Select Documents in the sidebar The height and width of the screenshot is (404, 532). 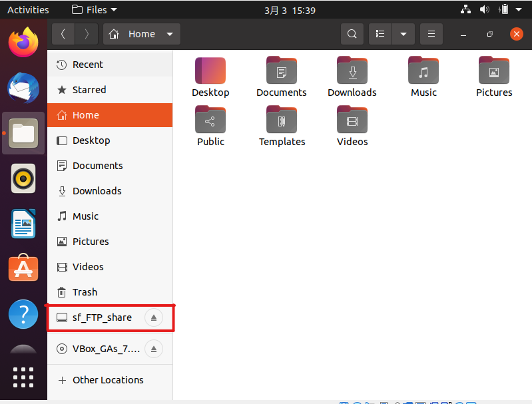pyautogui.click(x=110, y=166)
